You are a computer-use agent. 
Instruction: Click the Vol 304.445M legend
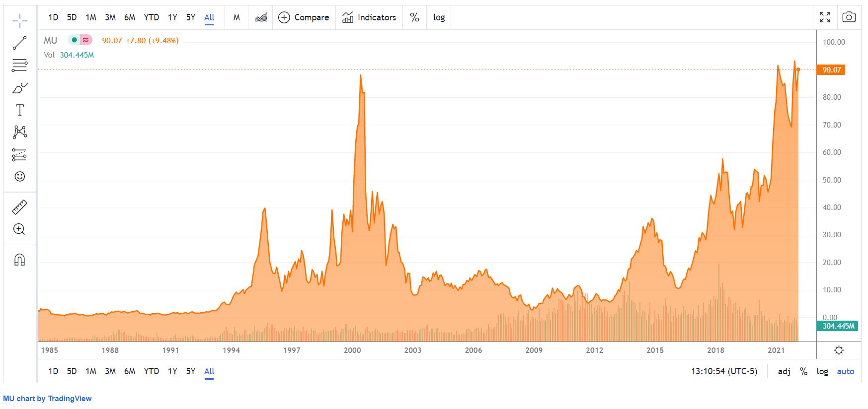click(69, 55)
